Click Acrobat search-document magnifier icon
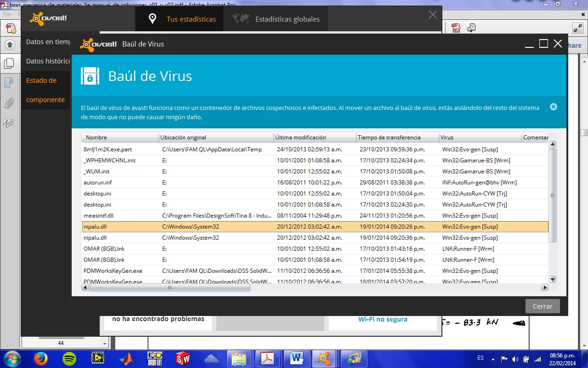Image resolution: width=588 pixels, height=368 pixels. coord(471,28)
